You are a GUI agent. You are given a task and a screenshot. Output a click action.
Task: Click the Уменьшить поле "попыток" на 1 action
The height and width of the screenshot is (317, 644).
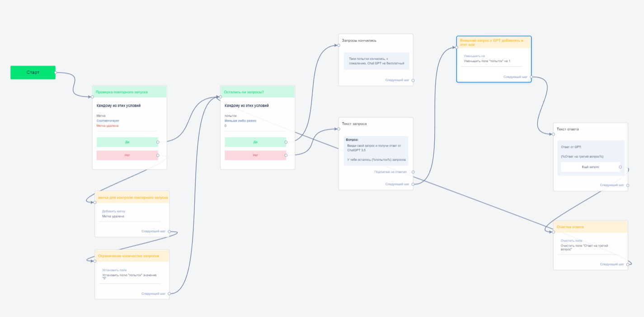[x=487, y=61]
